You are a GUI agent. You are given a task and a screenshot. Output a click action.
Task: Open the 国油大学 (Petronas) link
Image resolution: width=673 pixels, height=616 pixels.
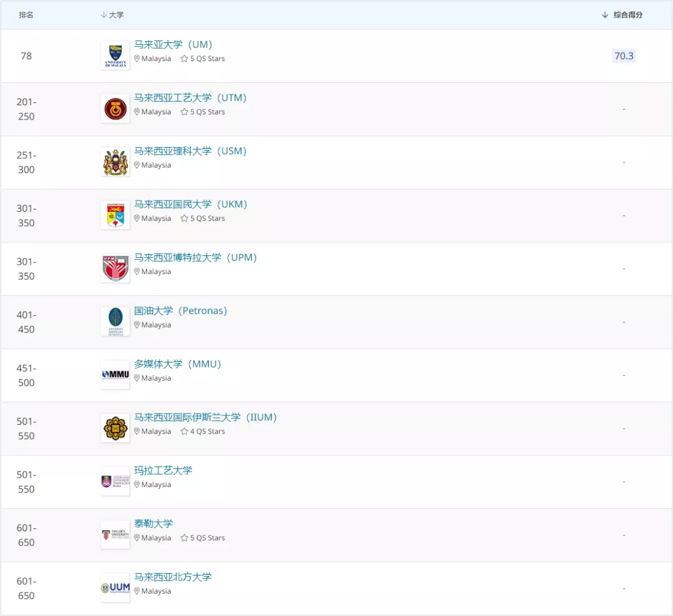pyautogui.click(x=180, y=311)
